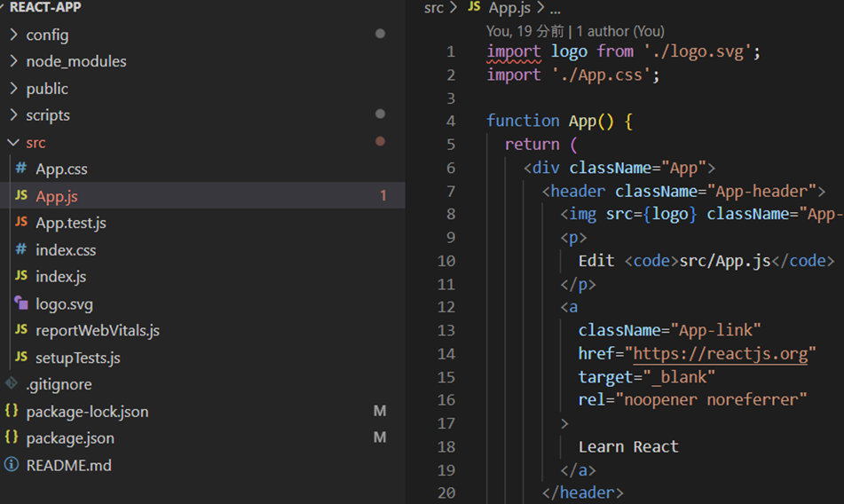Viewport: 844px width, 504px height.
Task: Click the git icon beside .gitignore
Action: 12,383
